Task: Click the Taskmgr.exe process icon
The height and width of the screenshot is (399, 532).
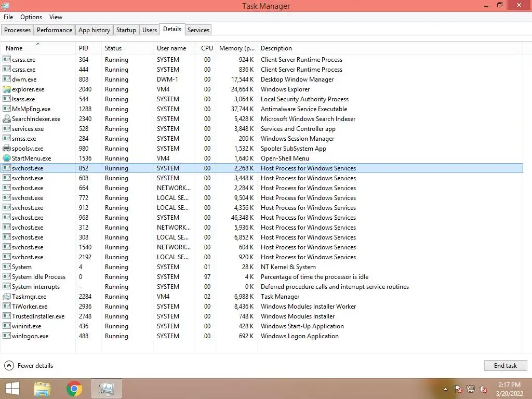Action: pyautogui.click(x=6, y=297)
